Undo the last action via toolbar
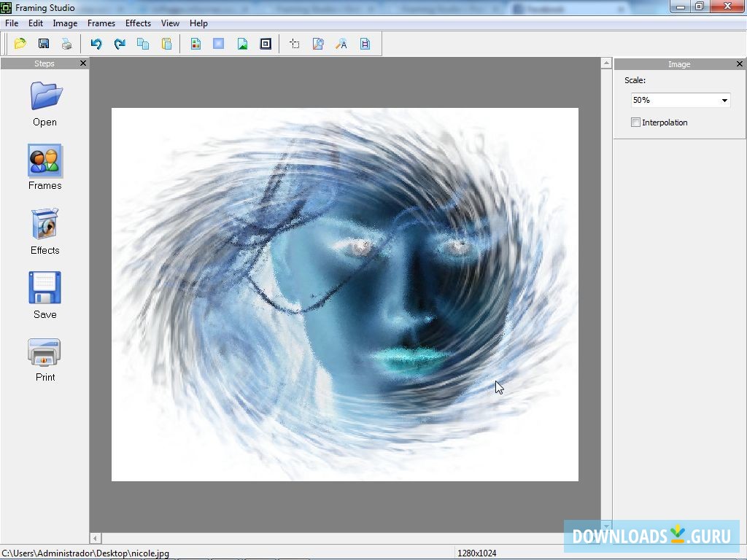Image resolution: width=747 pixels, height=560 pixels. coord(96,44)
